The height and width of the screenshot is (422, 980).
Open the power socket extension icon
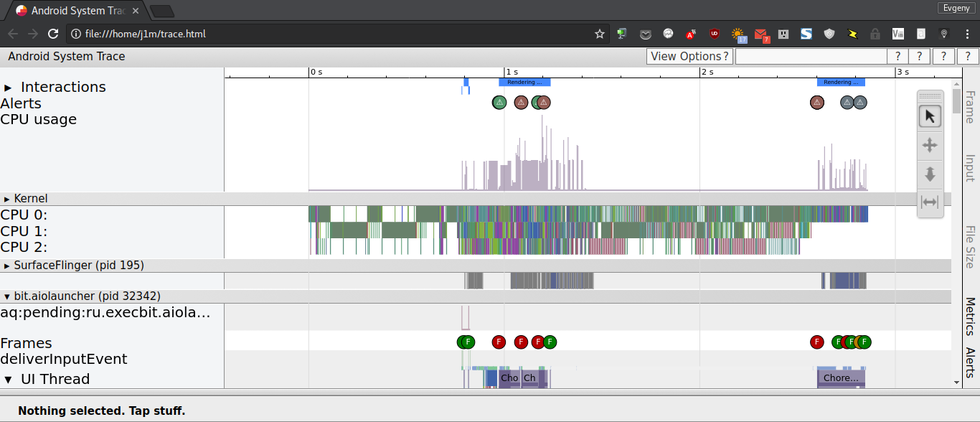(x=783, y=34)
